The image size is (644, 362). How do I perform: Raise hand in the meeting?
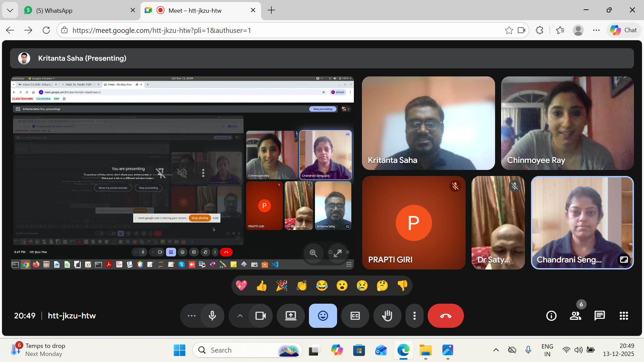click(x=387, y=316)
